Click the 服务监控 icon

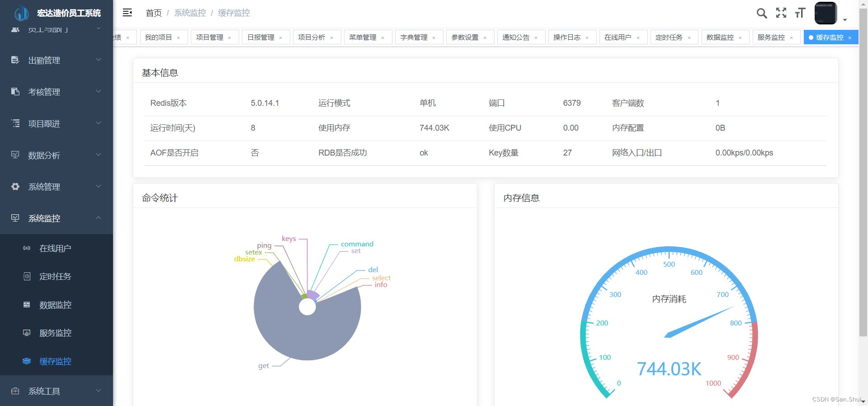[27, 333]
